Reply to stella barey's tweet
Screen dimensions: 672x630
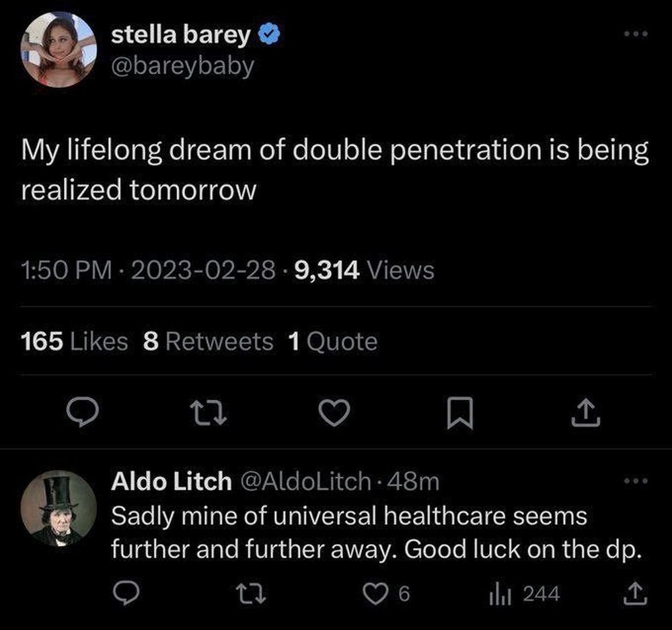point(83,411)
